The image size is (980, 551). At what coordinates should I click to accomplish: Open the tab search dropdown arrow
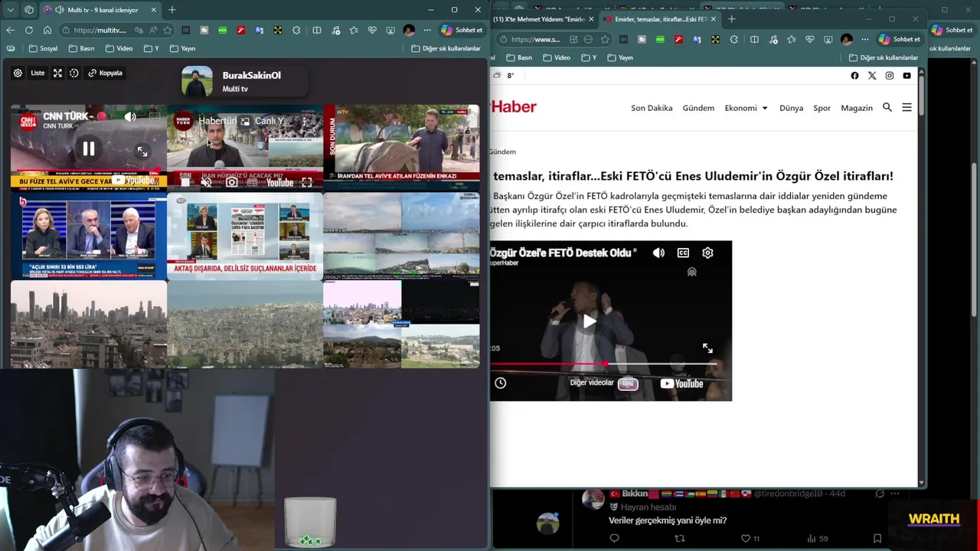(x=10, y=10)
